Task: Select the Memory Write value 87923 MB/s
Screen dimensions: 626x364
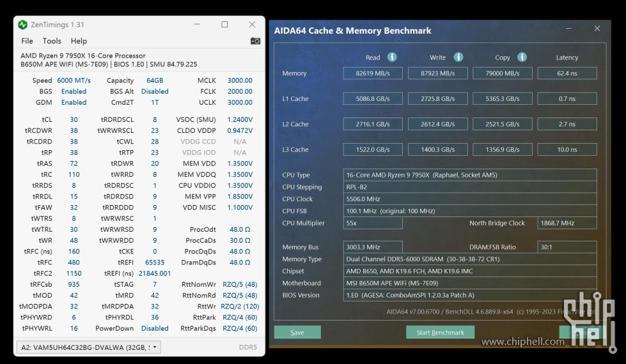Action: coord(437,73)
